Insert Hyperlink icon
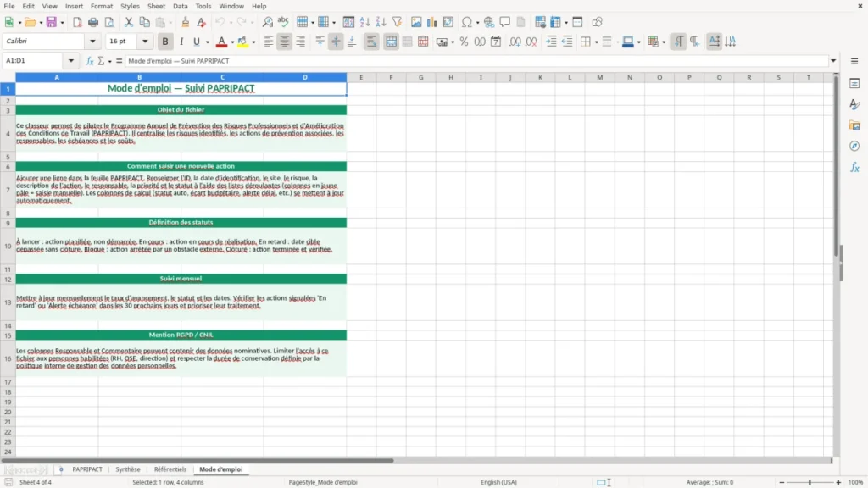Viewport: 868px width, 488px height. point(489,22)
